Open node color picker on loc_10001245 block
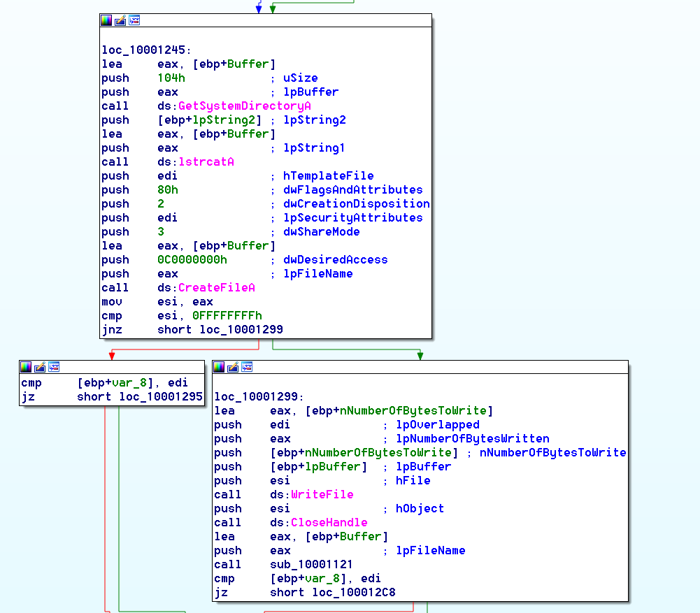 point(106,20)
